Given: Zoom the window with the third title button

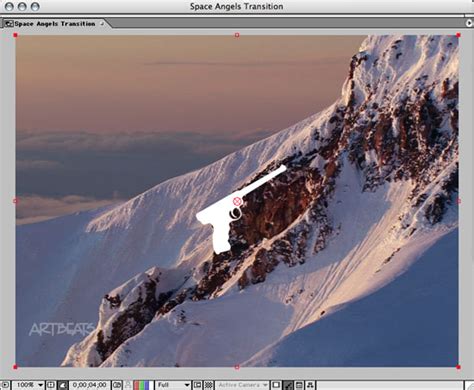Looking at the screenshot, I should coord(35,6).
